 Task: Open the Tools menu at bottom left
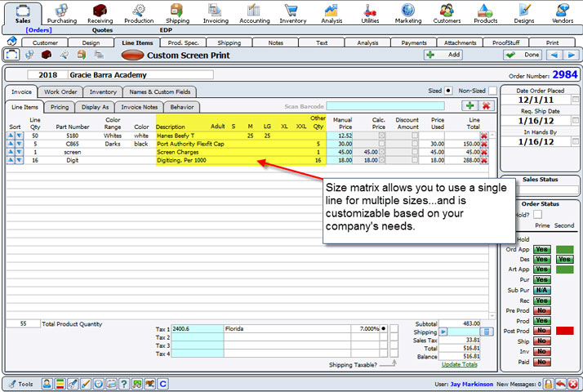point(21,384)
